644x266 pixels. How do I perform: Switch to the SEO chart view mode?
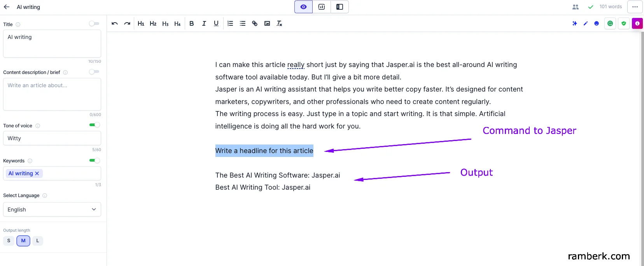[x=322, y=7]
